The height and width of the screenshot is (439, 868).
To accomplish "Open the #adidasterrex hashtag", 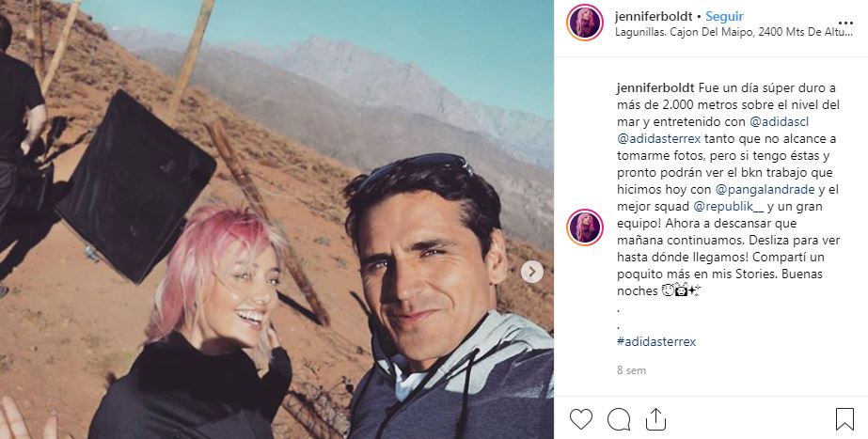I will tap(656, 341).
